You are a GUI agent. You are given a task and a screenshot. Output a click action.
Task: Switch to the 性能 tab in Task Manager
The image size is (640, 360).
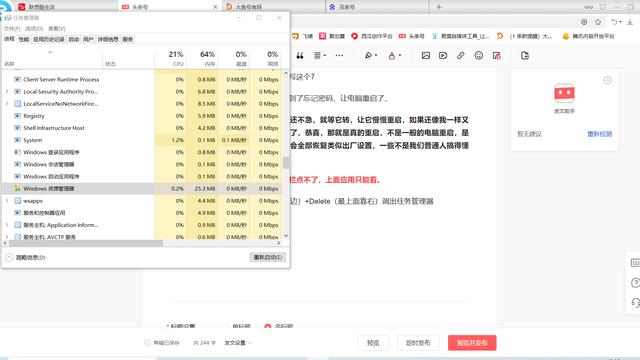[x=24, y=39]
